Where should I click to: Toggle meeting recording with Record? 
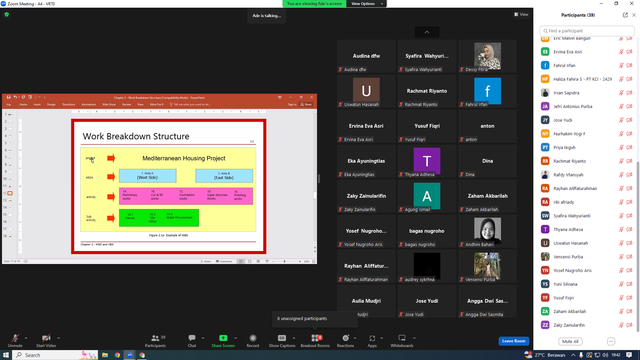point(253,340)
